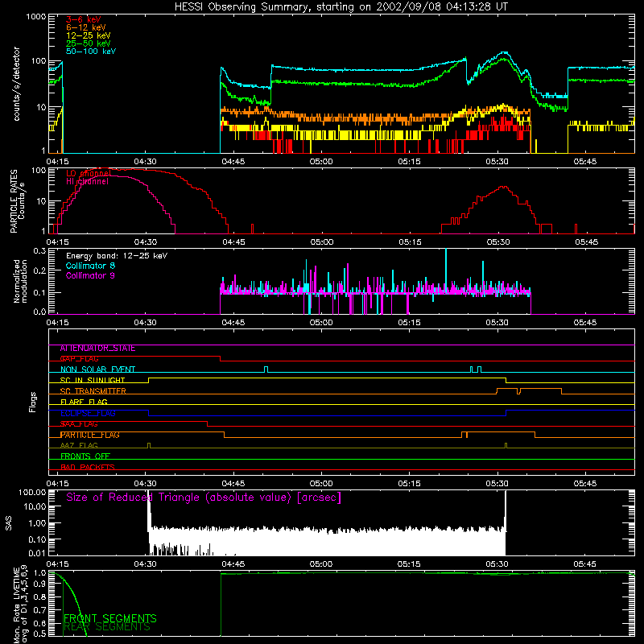Click the ECLIPSE_FLAG label
Viewport: 644px width, 644px height.
[x=88, y=413]
